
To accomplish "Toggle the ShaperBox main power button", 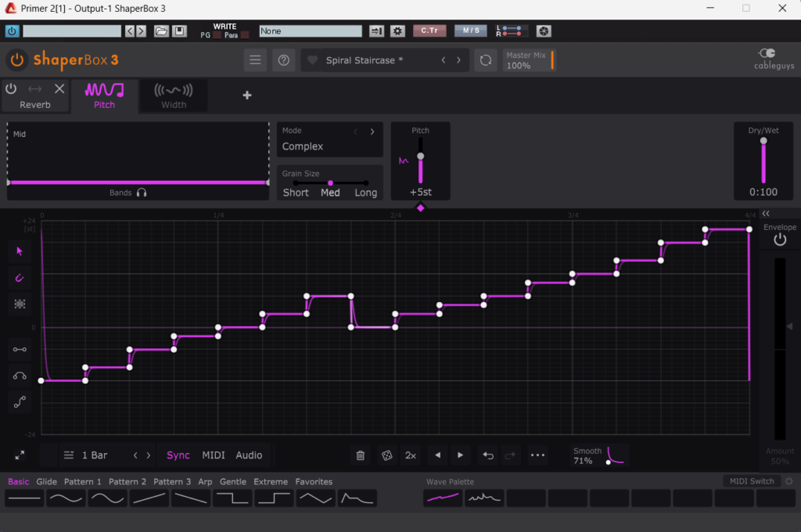I will point(16,60).
